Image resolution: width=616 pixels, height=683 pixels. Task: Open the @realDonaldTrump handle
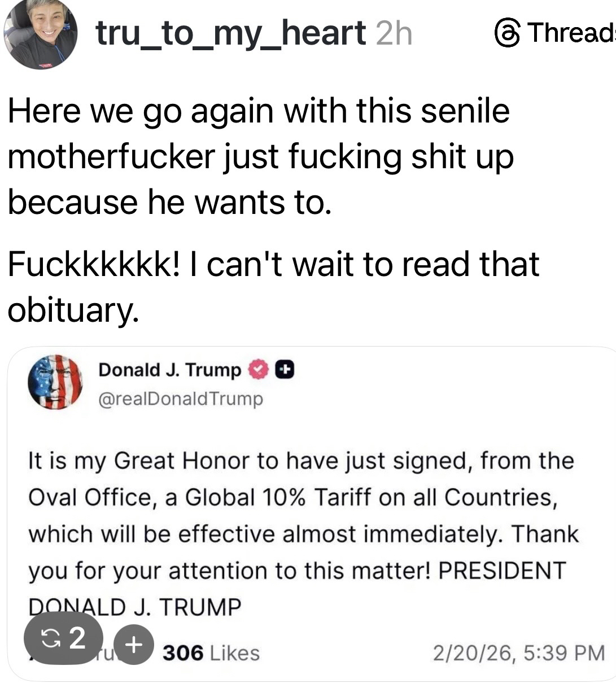(x=181, y=399)
